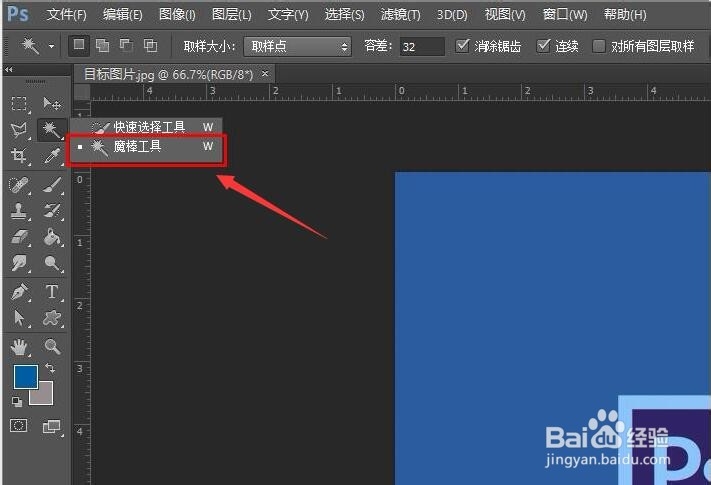Click the ruler origin corner box

click(x=82, y=92)
